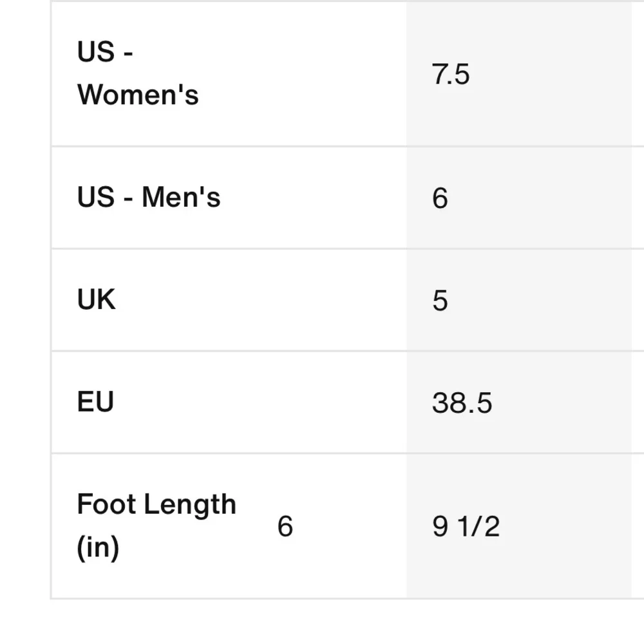Click the "US - Men's" row label
644x644 pixels.
(x=149, y=197)
